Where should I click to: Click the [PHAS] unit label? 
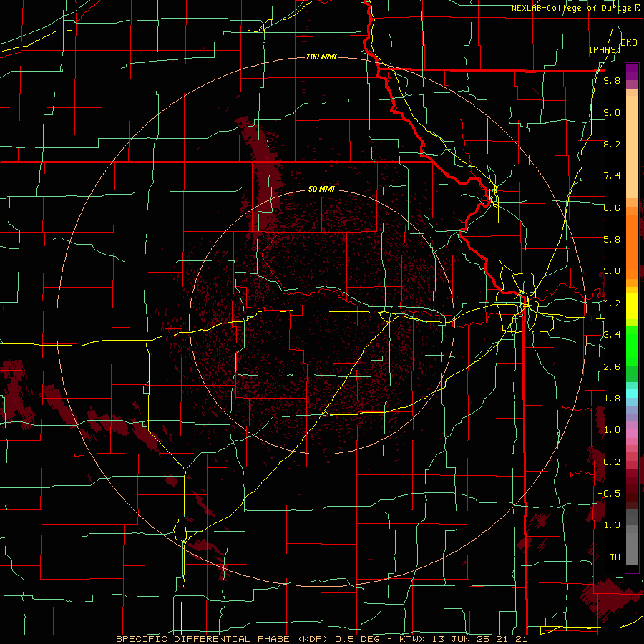pos(604,49)
